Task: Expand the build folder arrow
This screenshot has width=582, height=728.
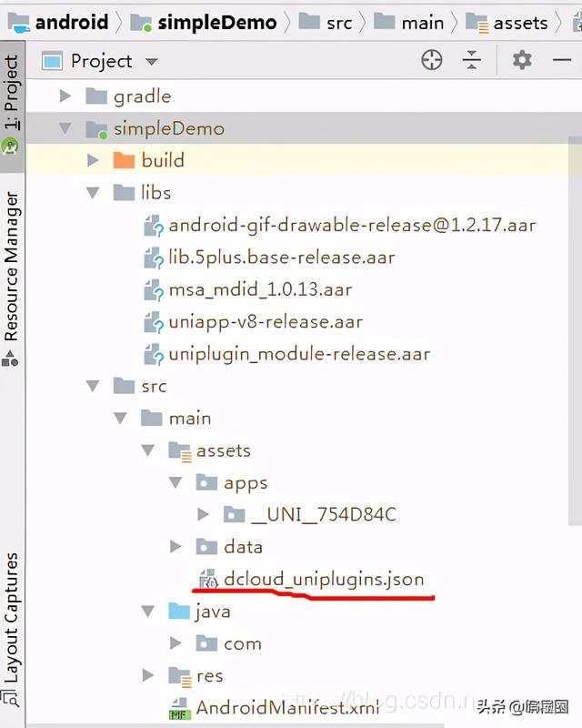Action: pyautogui.click(x=93, y=160)
